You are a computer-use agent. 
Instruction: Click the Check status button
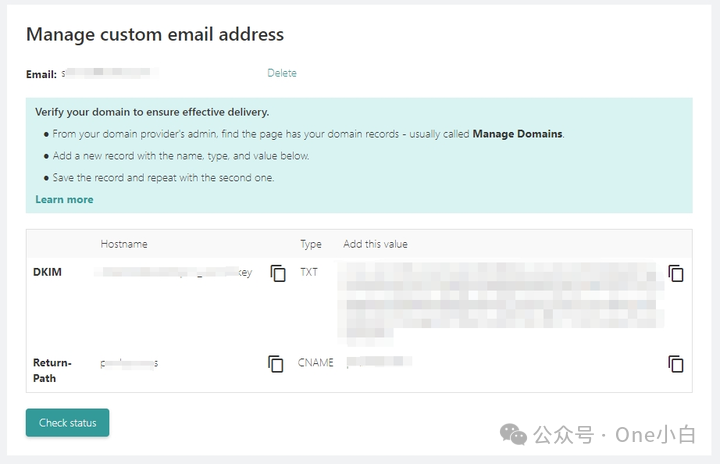click(x=68, y=423)
